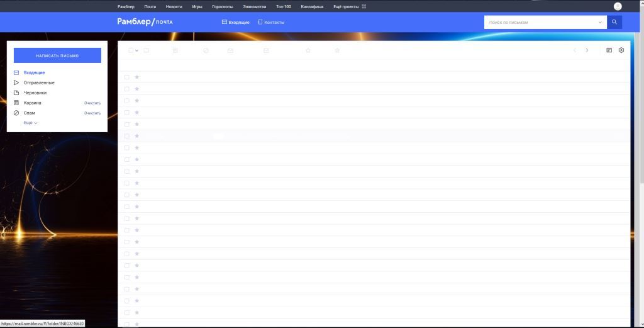644x328 pixels.
Task: Open the Отправленные folder
Action: click(x=38, y=82)
